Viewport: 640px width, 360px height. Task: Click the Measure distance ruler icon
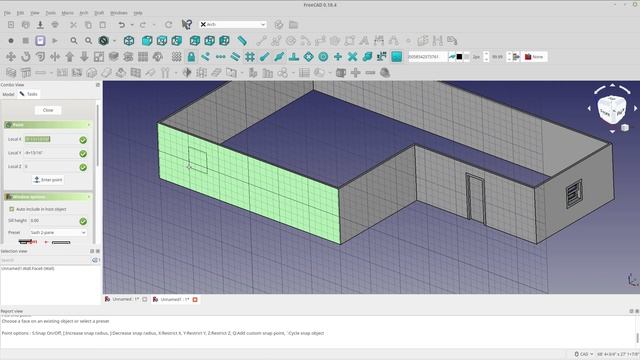coord(242,41)
